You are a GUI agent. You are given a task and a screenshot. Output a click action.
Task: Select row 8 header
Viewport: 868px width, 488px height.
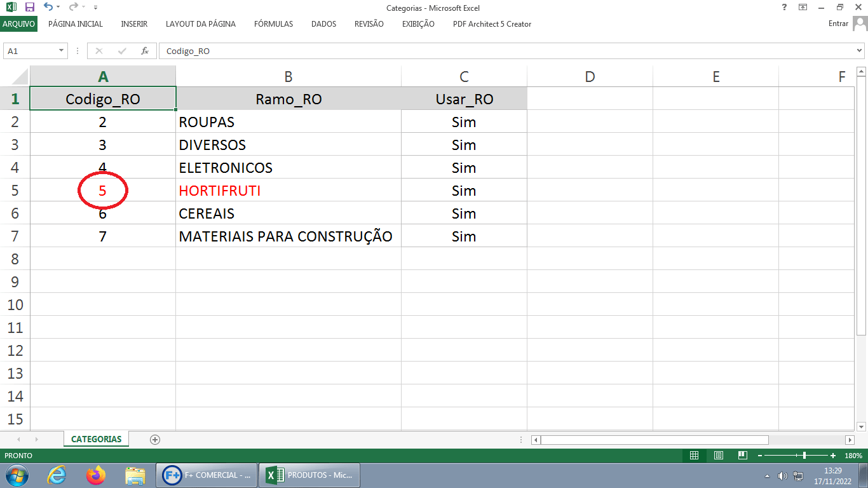[x=15, y=259]
